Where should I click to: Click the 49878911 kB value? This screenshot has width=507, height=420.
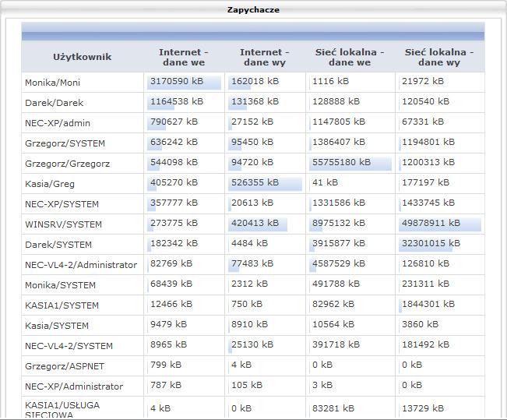point(431,224)
